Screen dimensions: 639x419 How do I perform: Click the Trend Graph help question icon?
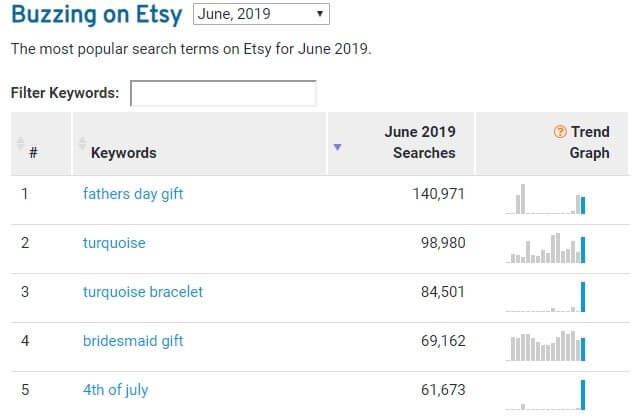pyautogui.click(x=560, y=132)
